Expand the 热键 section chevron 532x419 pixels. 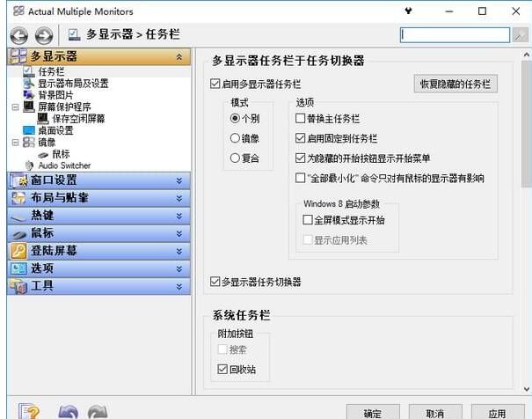179,217
